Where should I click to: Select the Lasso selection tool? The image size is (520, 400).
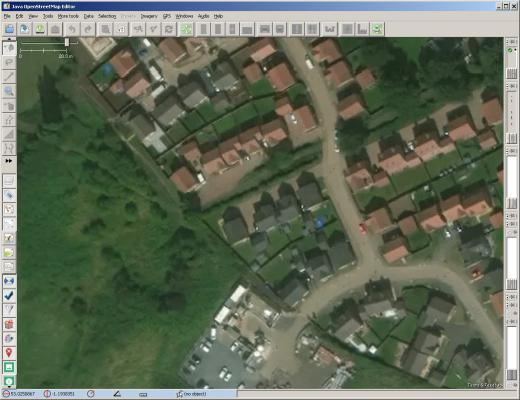pos(9,62)
